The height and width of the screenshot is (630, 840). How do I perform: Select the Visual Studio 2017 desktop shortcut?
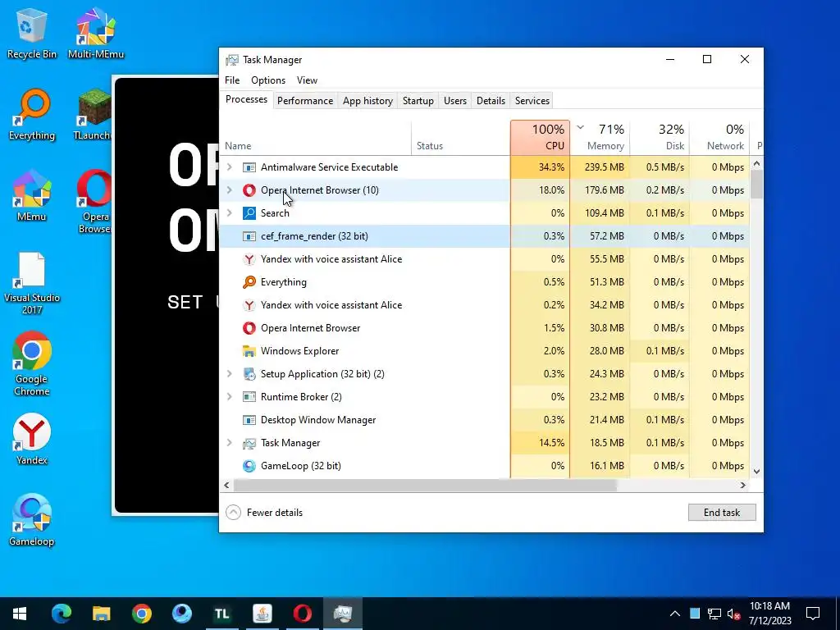(x=32, y=283)
